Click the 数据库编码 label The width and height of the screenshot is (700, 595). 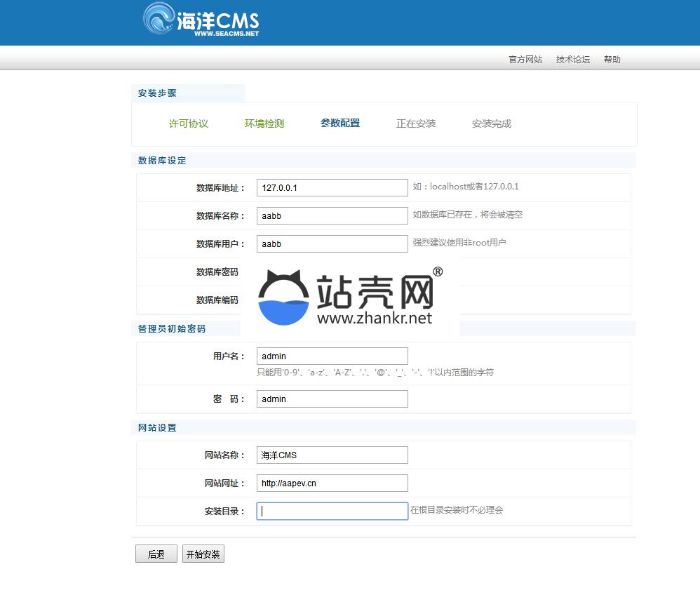click(x=217, y=300)
